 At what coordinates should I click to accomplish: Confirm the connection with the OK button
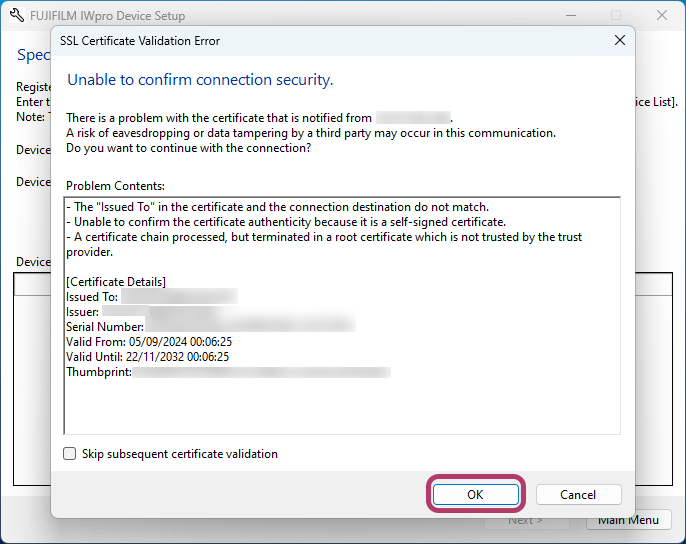476,495
